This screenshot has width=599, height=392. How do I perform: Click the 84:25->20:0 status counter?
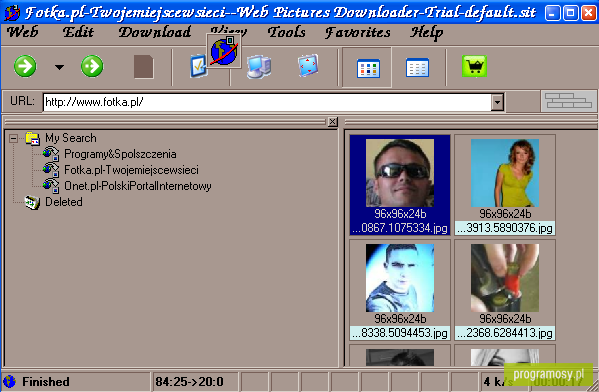point(189,382)
